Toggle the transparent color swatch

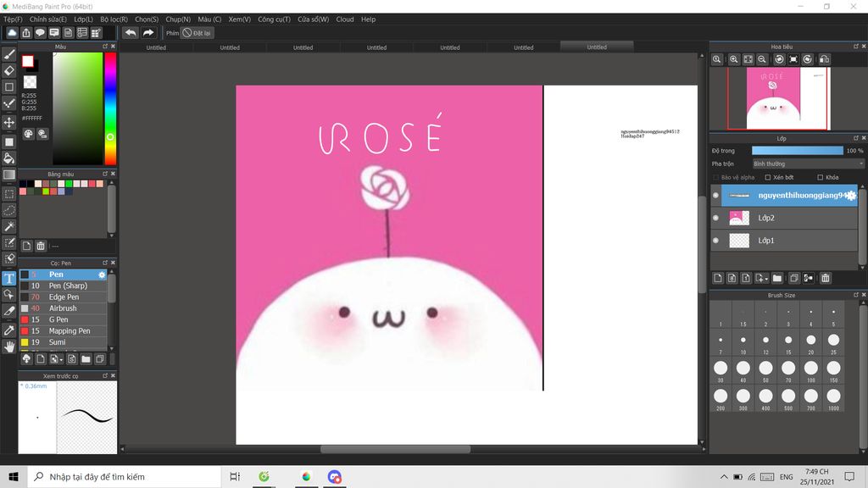coord(30,82)
